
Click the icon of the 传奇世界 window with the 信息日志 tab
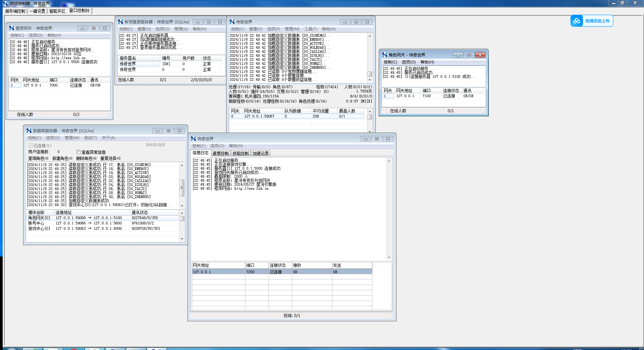tap(193, 139)
